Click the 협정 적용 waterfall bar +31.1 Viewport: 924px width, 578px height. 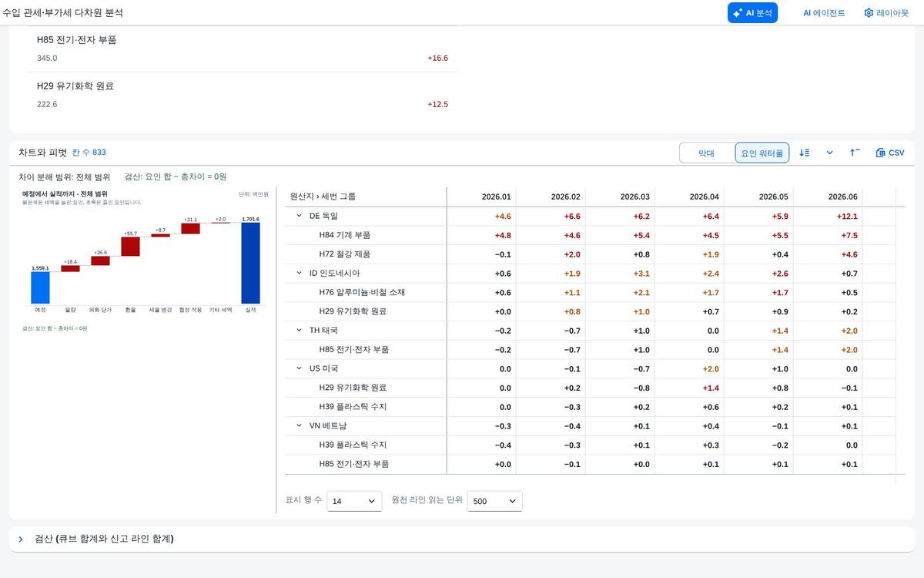pyautogui.click(x=191, y=229)
